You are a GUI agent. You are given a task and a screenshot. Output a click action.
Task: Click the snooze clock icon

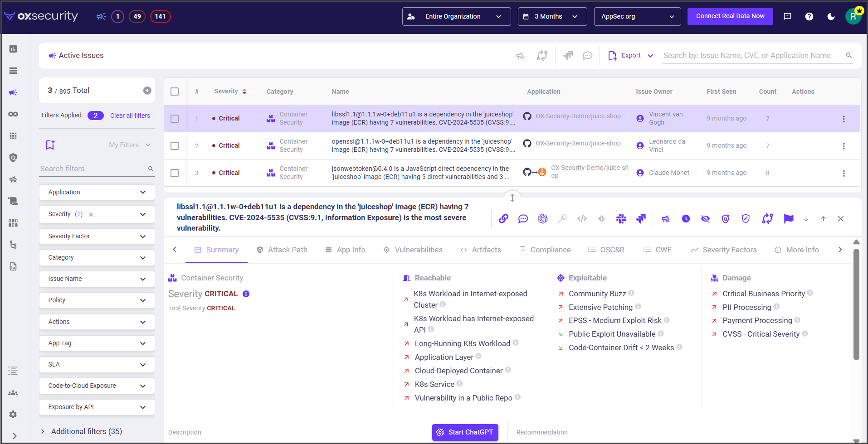pyautogui.click(x=686, y=219)
